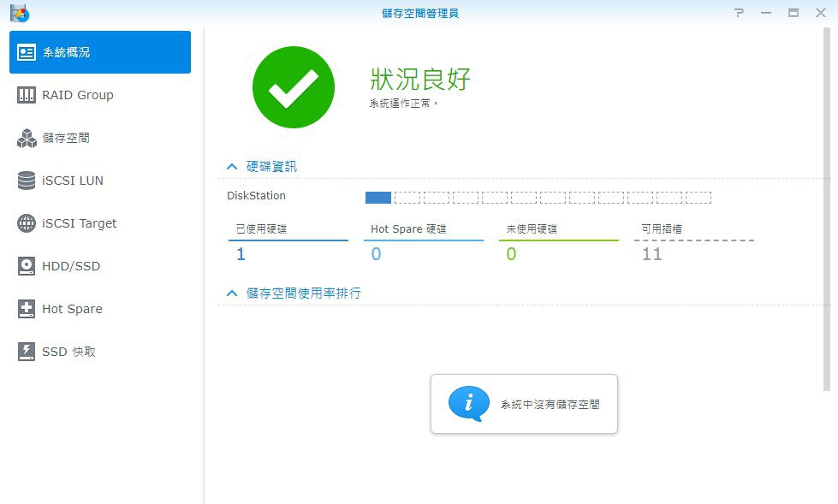
Task: Click the 系統概況 overview icon in sidebar
Action: click(27, 52)
